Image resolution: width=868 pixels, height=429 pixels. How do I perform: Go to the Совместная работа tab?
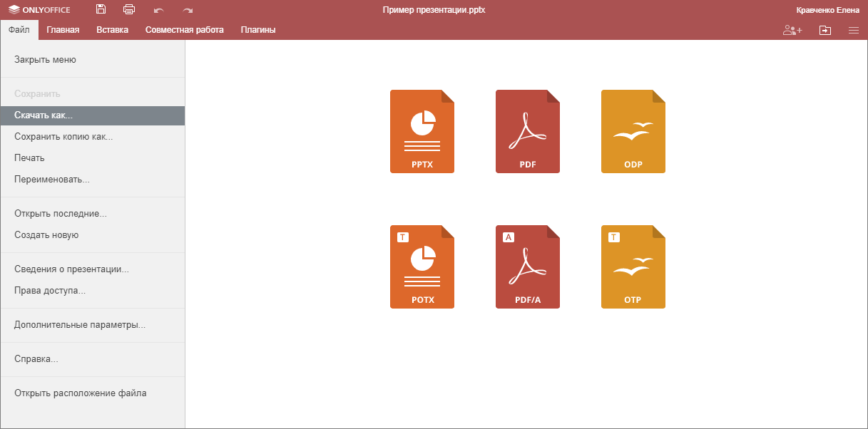[x=184, y=30]
